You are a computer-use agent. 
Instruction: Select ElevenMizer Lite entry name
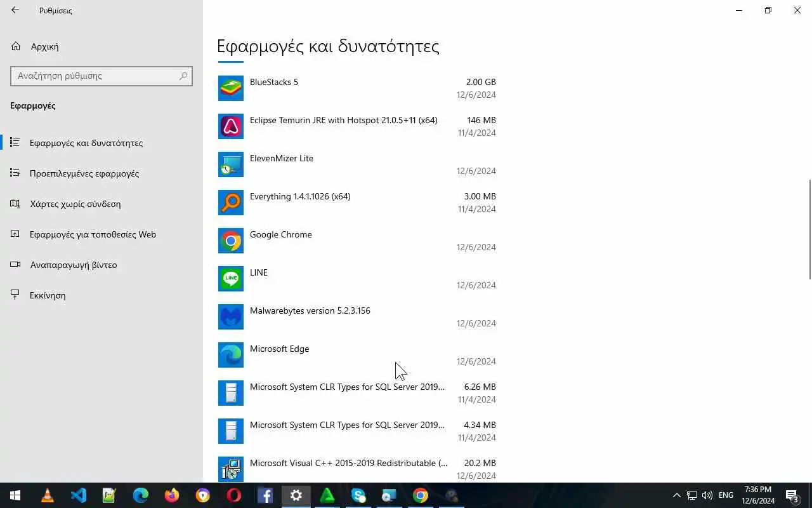click(x=282, y=158)
